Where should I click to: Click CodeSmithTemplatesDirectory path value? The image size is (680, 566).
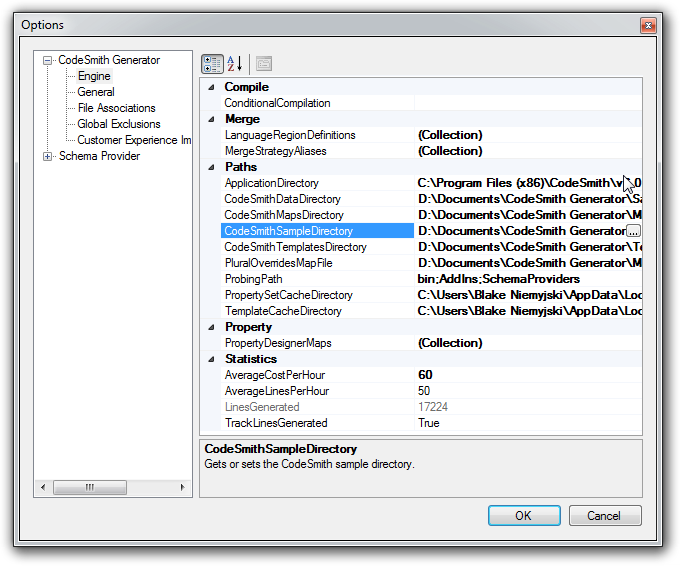tap(528, 247)
